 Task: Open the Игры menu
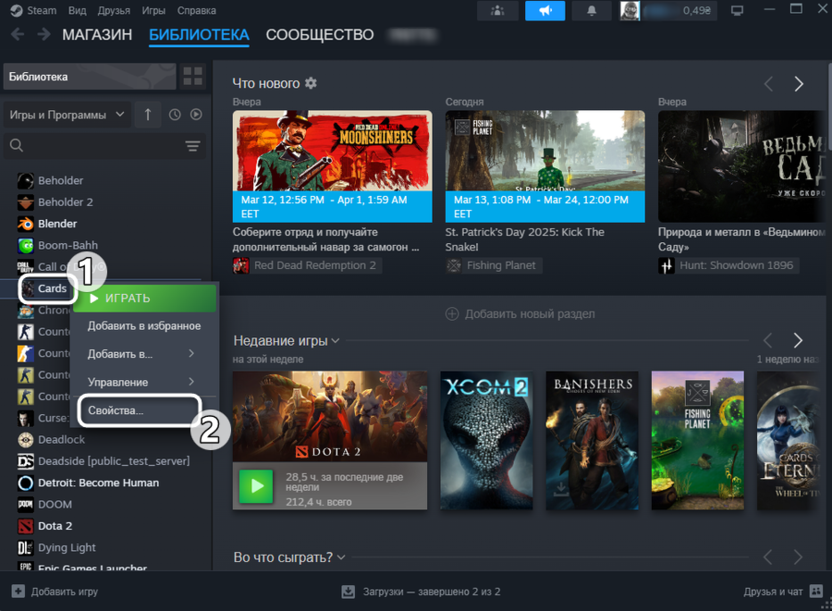pos(153,11)
